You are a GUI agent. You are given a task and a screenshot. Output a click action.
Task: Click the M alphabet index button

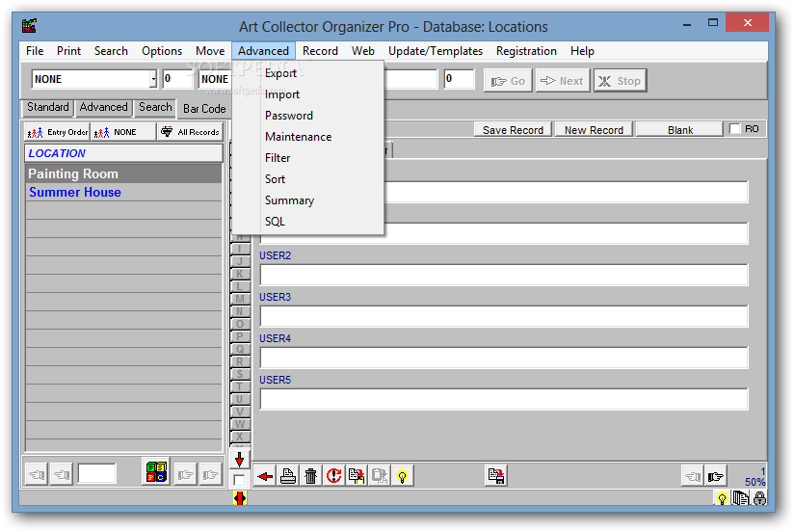240,299
